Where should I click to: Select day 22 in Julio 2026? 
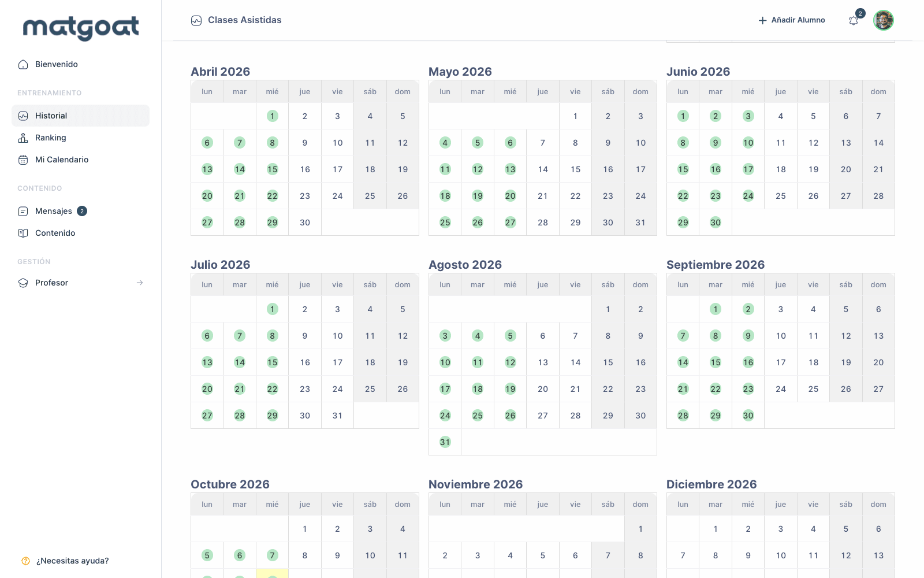(x=273, y=389)
